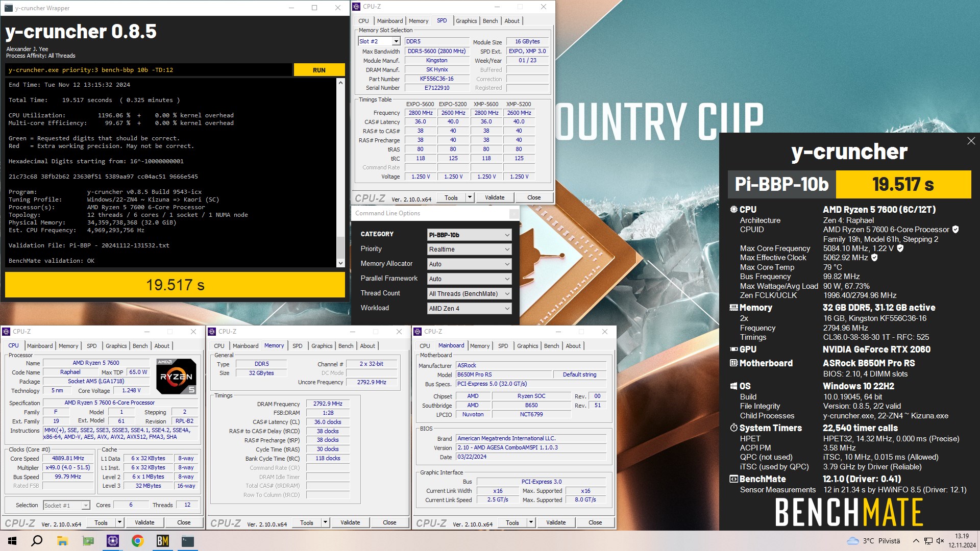Open Mainboard tab in top CPU-Z window
This screenshot has height=551, width=980.
coord(390,21)
